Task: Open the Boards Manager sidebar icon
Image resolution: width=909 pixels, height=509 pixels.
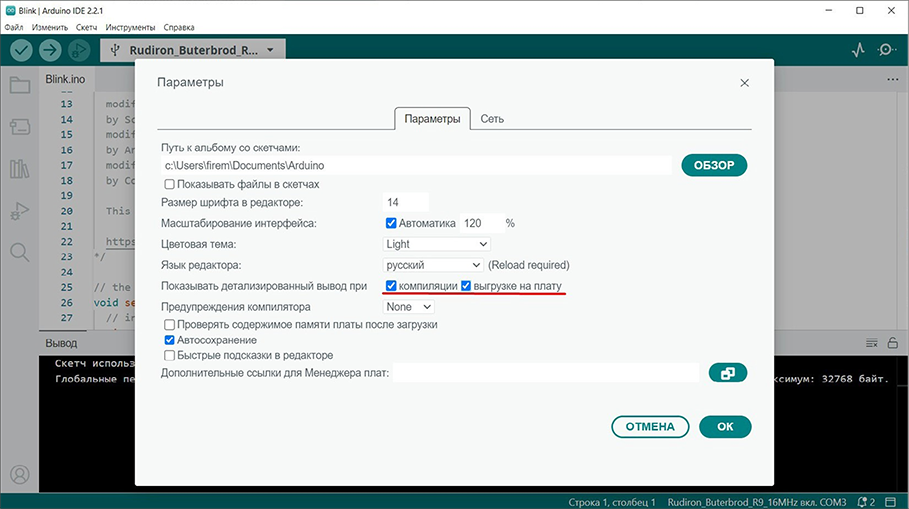Action: pos(20,127)
